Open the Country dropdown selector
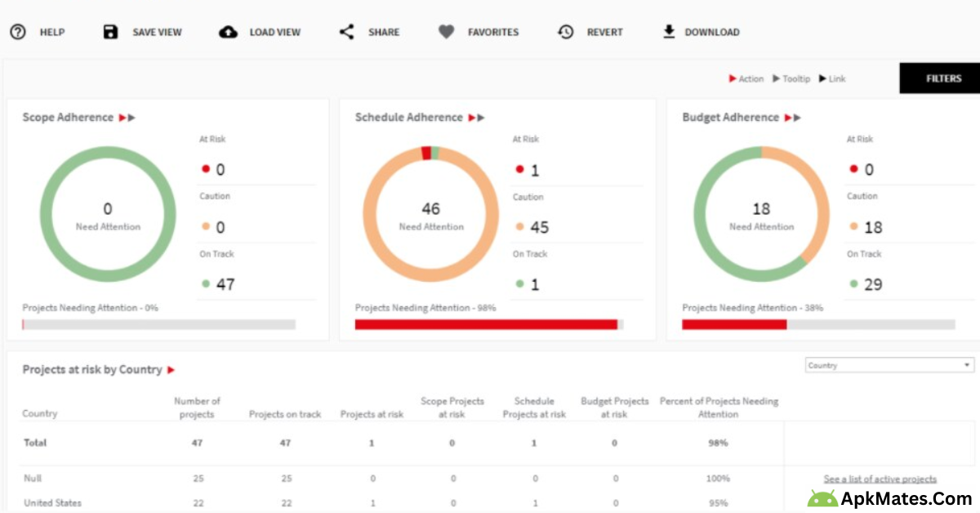The height and width of the screenshot is (513, 980). tap(889, 365)
